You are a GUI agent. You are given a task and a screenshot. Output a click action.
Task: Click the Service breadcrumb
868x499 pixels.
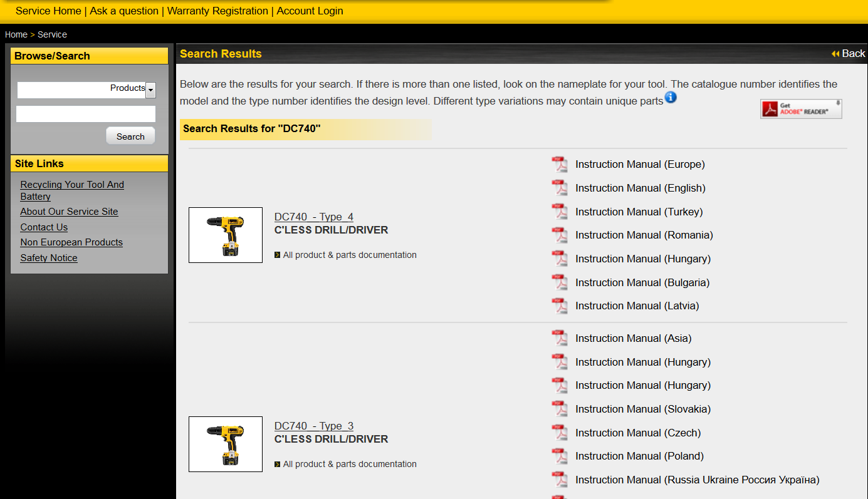click(x=52, y=34)
